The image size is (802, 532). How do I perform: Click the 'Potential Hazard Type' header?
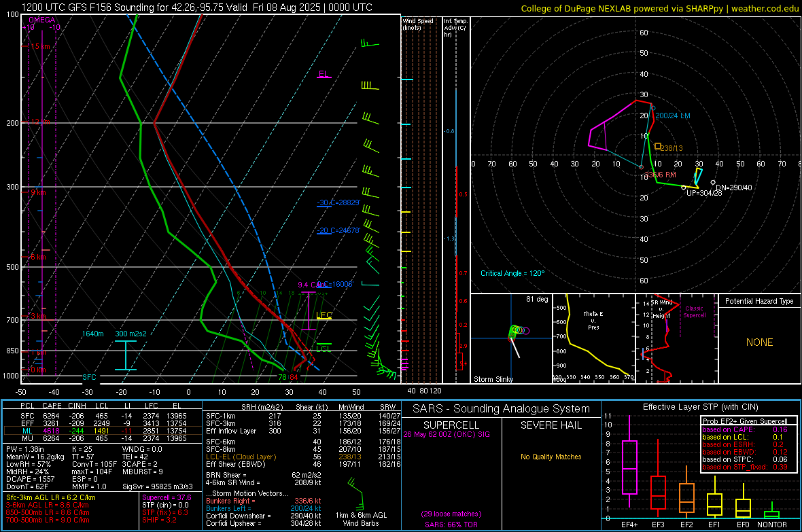click(x=759, y=301)
